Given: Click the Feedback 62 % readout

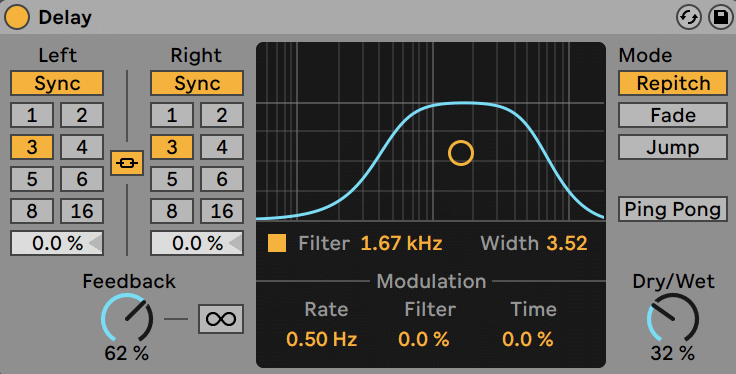Looking at the screenshot, I should coord(127,353).
